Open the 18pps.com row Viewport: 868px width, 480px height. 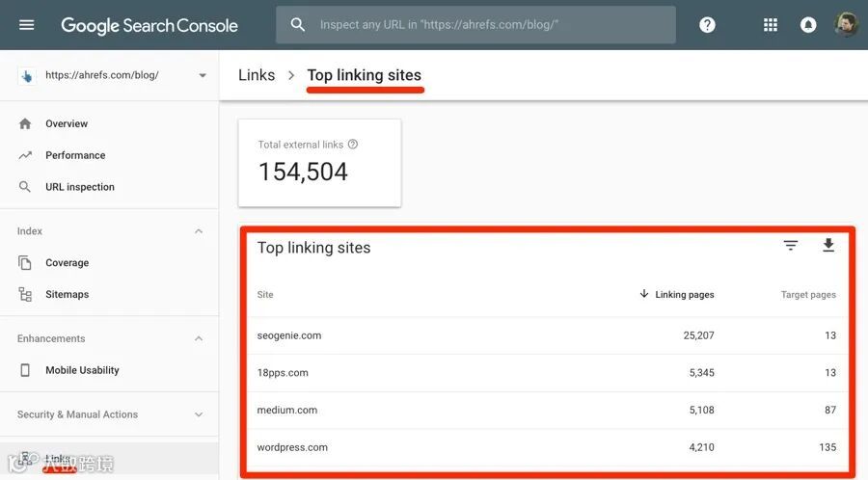tap(547, 373)
